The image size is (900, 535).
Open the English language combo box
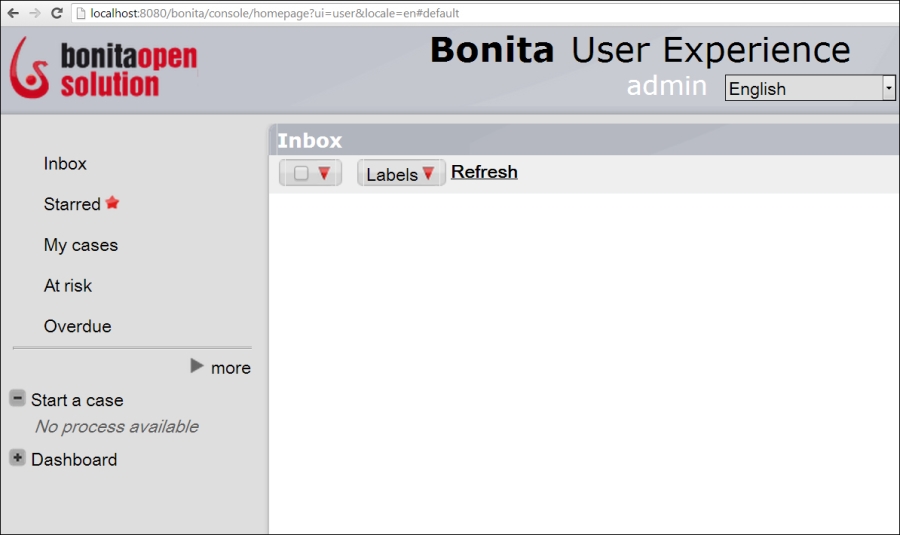809,88
